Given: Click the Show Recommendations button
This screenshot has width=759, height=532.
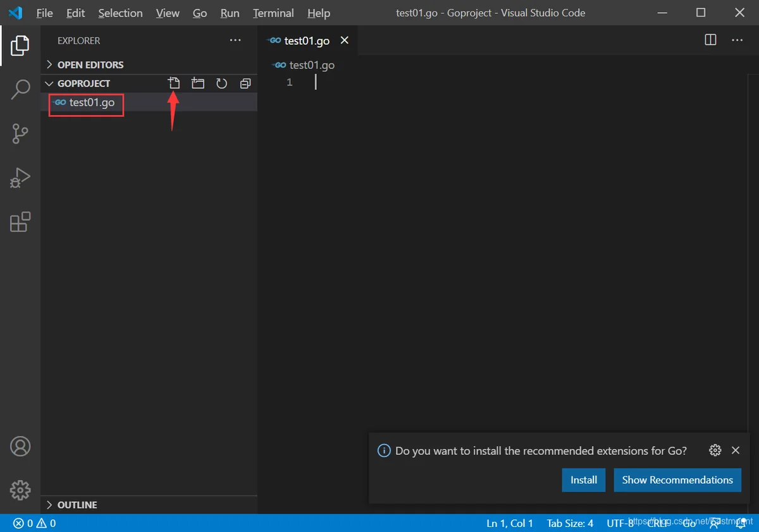Looking at the screenshot, I should [677, 480].
